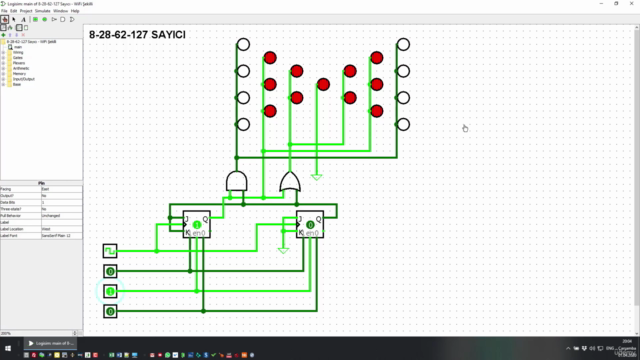Click the green add circuit plus icon

pos(3,35)
